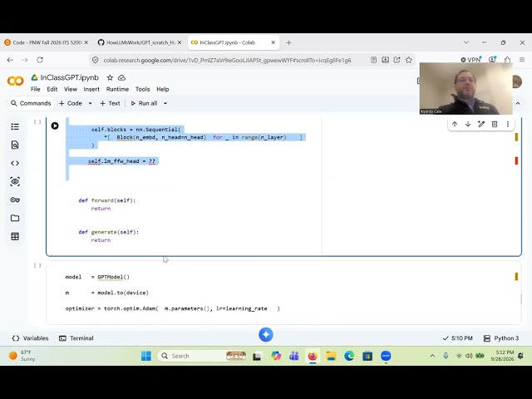Screen dimensions: 532x399
Task: Open the browser tab list dropdown
Action: pos(466,42)
